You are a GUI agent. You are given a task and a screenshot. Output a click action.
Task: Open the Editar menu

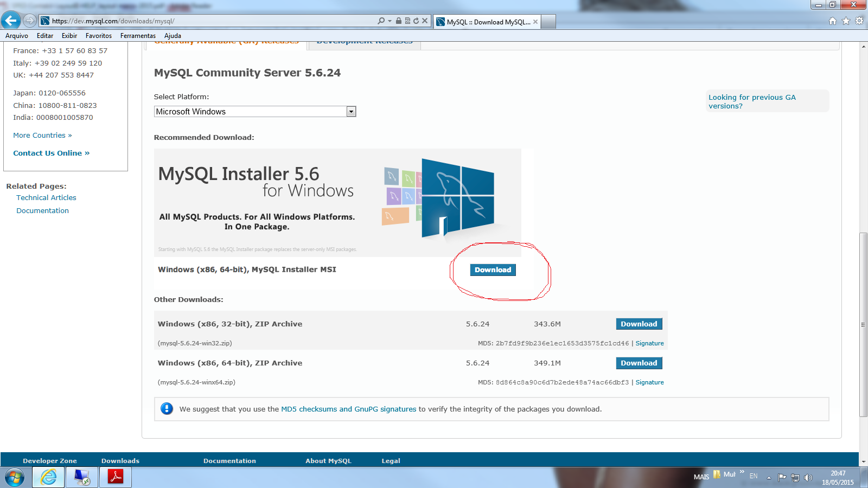tap(45, 36)
